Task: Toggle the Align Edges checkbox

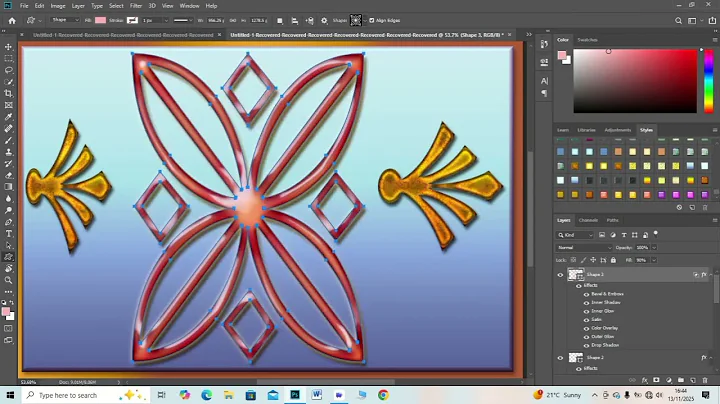Action: click(371, 20)
